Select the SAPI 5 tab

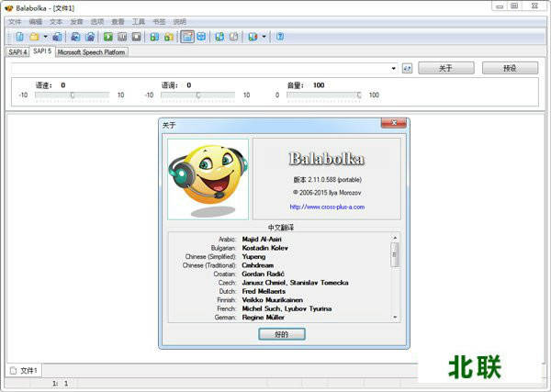tap(42, 51)
